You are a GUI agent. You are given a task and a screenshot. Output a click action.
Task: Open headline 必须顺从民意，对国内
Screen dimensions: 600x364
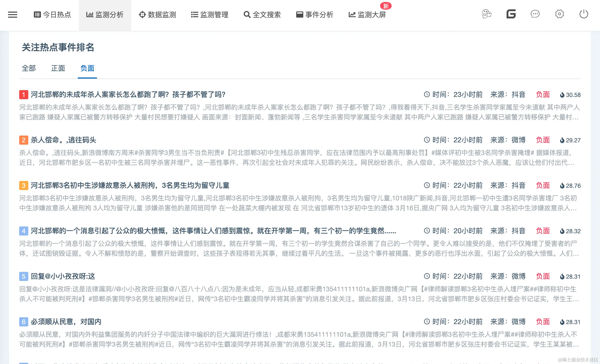click(66, 322)
